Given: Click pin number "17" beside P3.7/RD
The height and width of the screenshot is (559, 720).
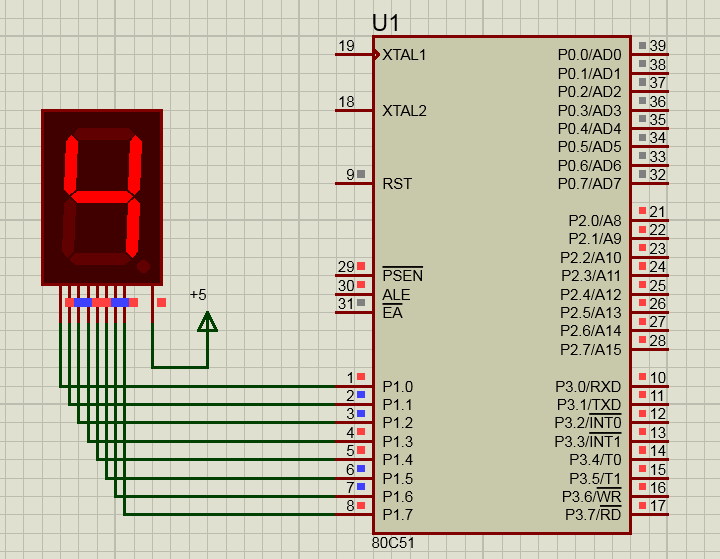Looking at the screenshot, I should (658, 506).
